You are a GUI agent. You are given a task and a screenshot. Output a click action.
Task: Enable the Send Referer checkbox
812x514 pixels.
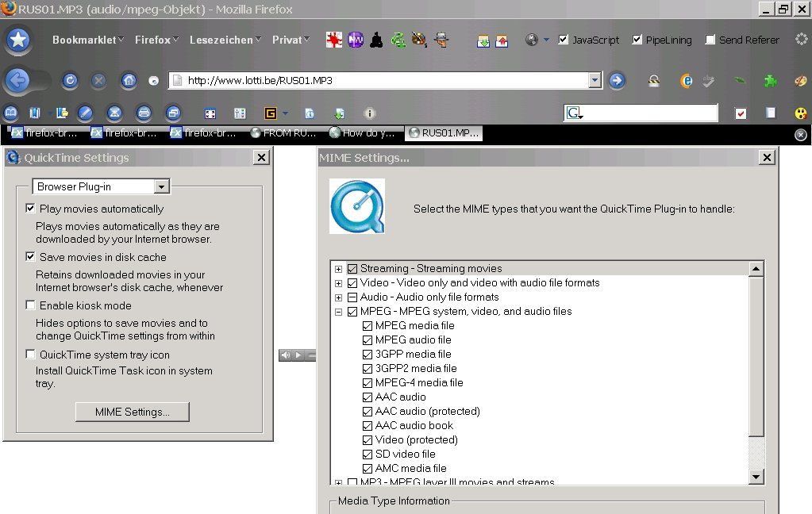pos(710,40)
